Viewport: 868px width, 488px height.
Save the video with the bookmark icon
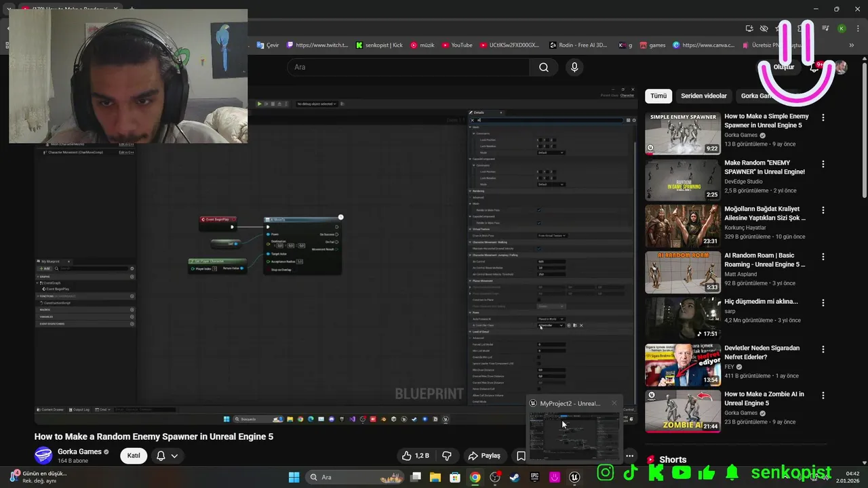pos(521,456)
